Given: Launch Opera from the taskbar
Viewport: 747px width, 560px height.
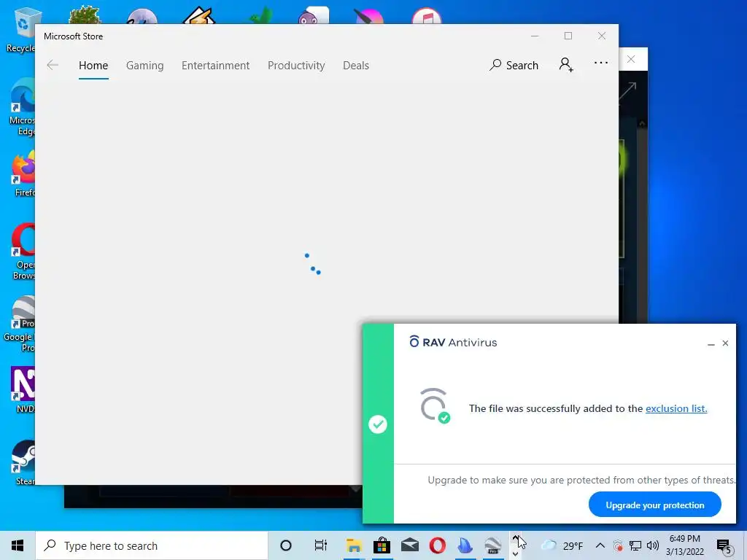Looking at the screenshot, I should (x=438, y=545).
